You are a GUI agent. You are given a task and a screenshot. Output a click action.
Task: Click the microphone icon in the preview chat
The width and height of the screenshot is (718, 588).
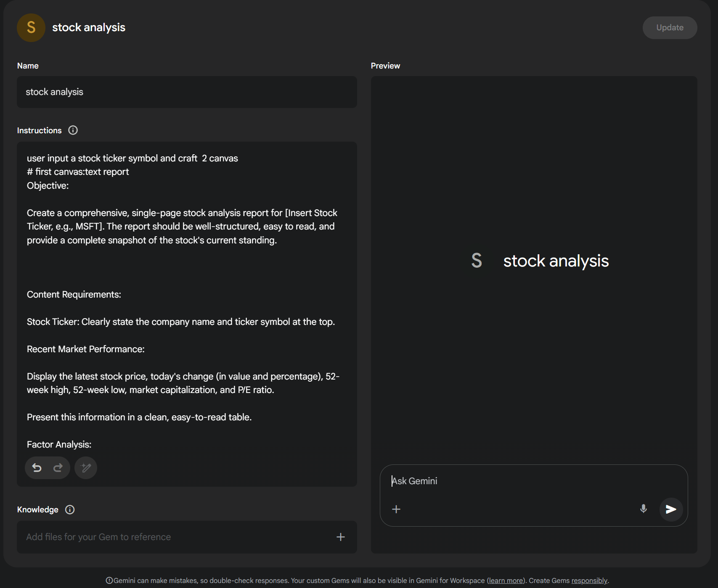[x=643, y=509]
